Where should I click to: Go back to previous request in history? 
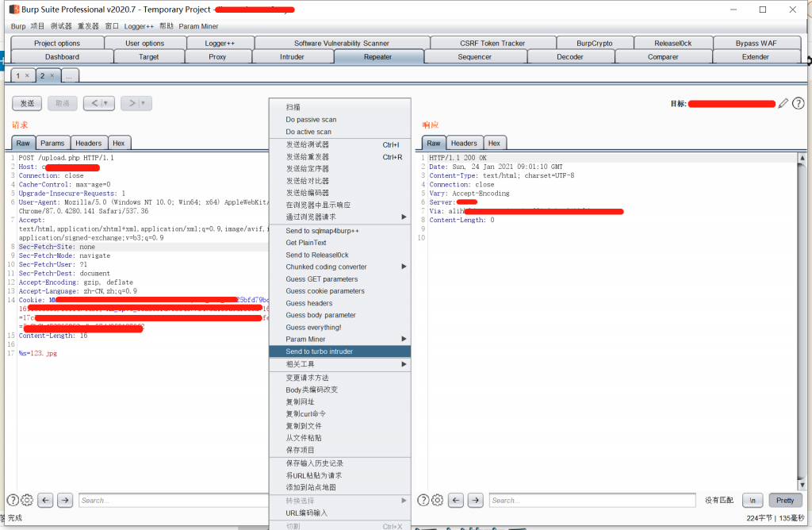click(x=94, y=103)
